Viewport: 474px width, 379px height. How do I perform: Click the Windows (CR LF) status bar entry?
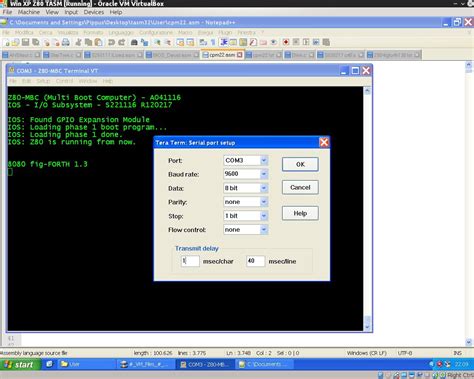366,353
